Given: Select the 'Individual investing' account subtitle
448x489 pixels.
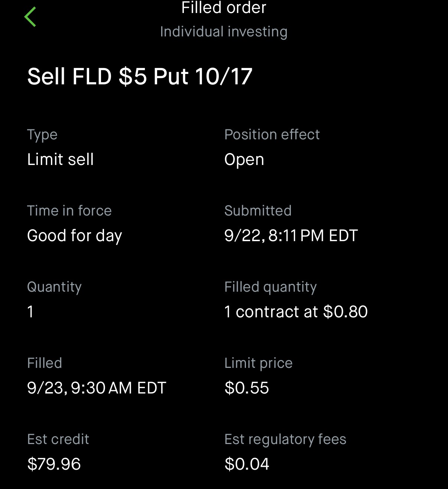Looking at the screenshot, I should pos(224,32).
